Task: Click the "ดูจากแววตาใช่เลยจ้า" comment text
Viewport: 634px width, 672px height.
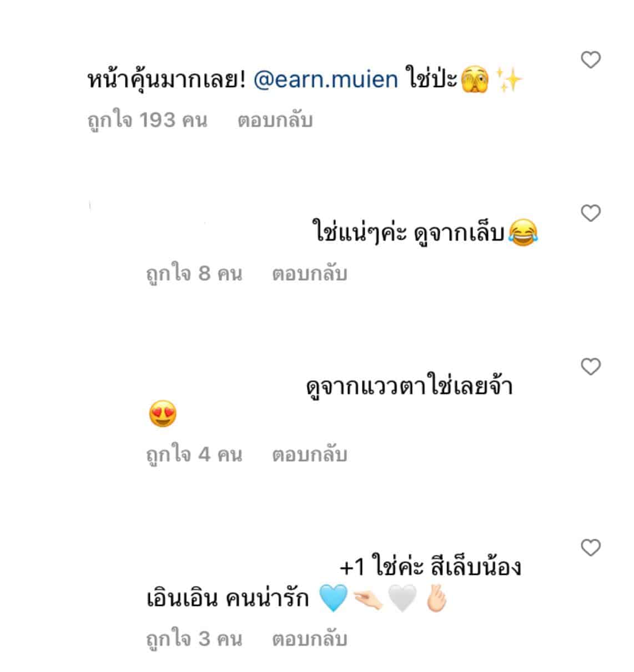Action: coord(409,387)
